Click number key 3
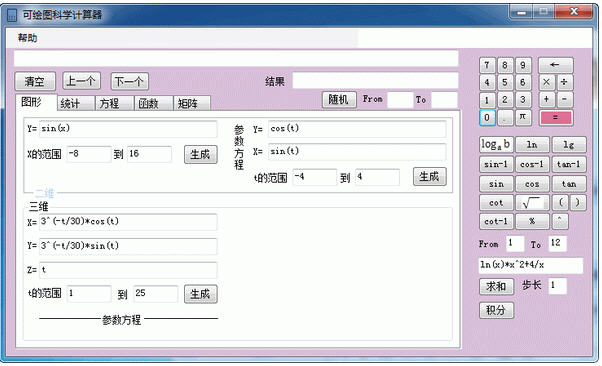This screenshot has width=602, height=366. pos(523,99)
